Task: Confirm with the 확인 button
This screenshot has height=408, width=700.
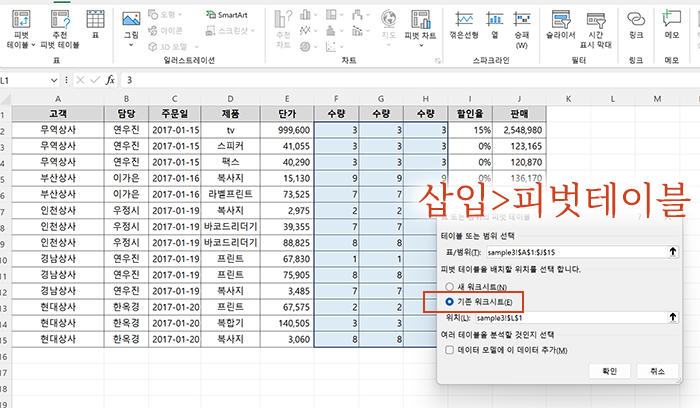Action: 609,371
